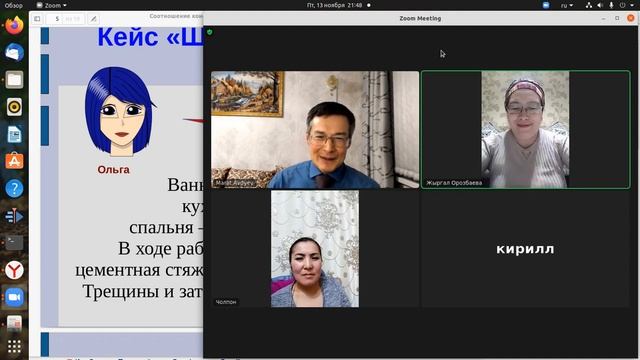Open the blue arrow app below Help in dock
This screenshot has height=360, width=640.
(x=14, y=216)
